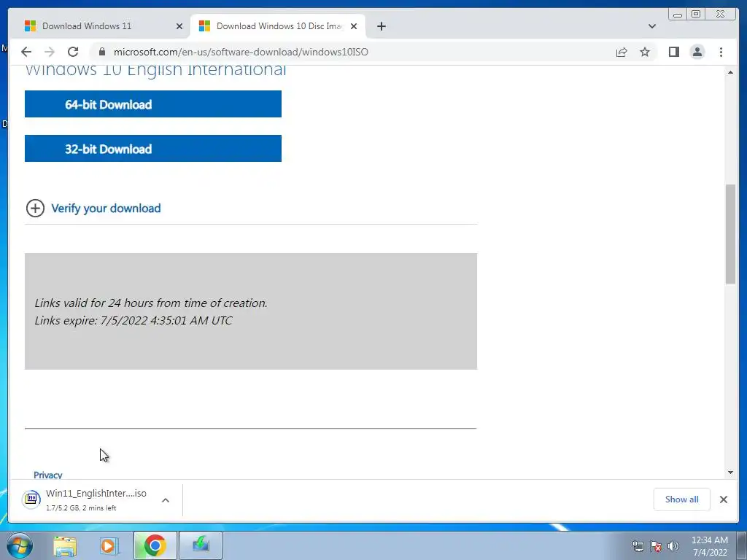This screenshot has width=747, height=560.
Task: Click the forward navigation arrow
Action: pyautogui.click(x=49, y=52)
